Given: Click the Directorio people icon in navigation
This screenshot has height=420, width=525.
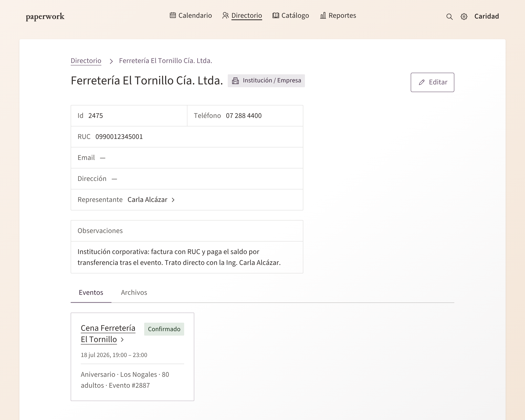Looking at the screenshot, I should pyautogui.click(x=226, y=15).
